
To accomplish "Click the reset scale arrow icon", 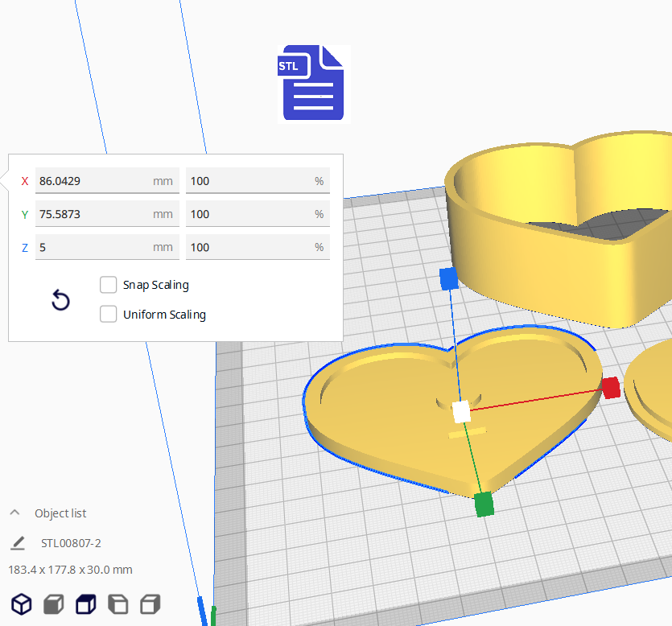I will [60, 301].
